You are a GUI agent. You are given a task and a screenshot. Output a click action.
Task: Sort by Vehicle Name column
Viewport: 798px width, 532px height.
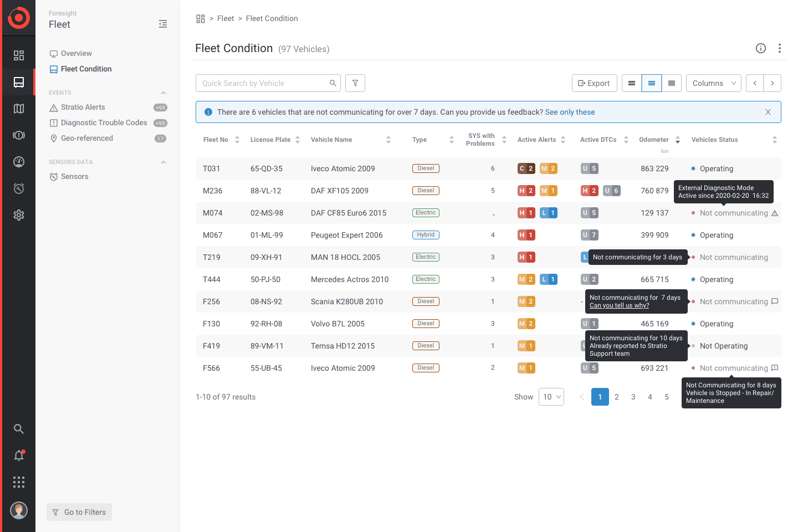[388, 140]
